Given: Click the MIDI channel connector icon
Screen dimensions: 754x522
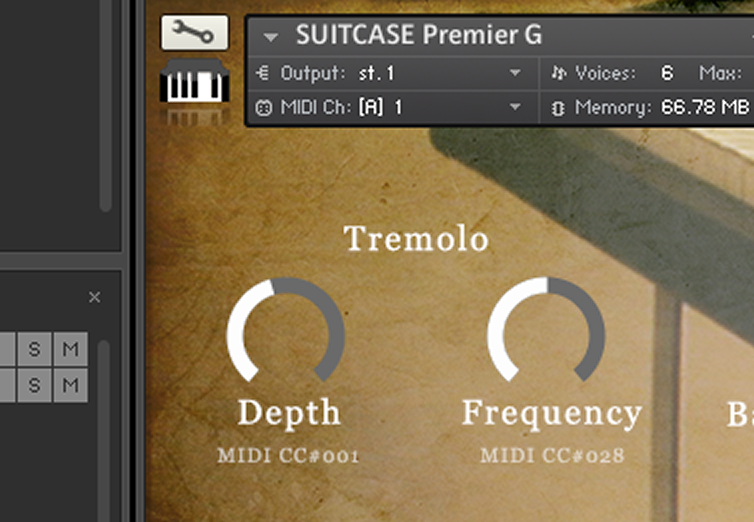Looking at the screenshot, I should [x=264, y=108].
